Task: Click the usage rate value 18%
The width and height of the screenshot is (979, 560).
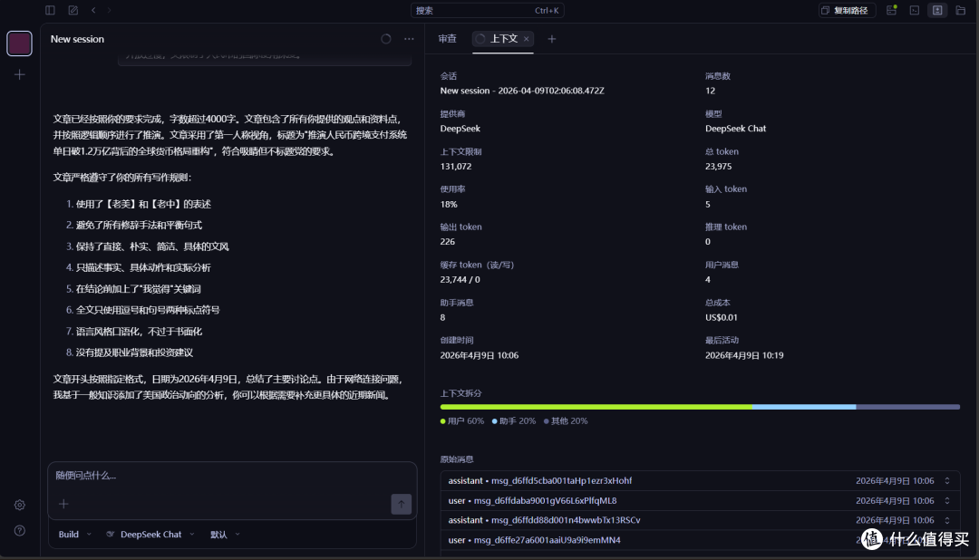Action: 449,204
